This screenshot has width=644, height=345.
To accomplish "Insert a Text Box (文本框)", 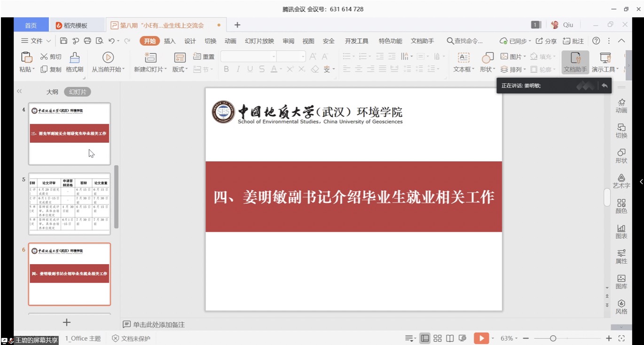I will point(463,57).
